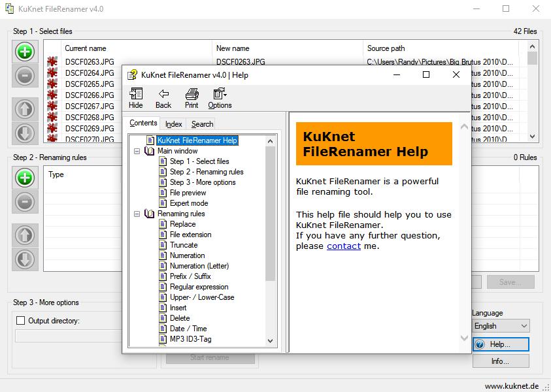Screen dimensions: 551x392
Task: Open Step 1 - Select files help topic
Action: (199, 161)
